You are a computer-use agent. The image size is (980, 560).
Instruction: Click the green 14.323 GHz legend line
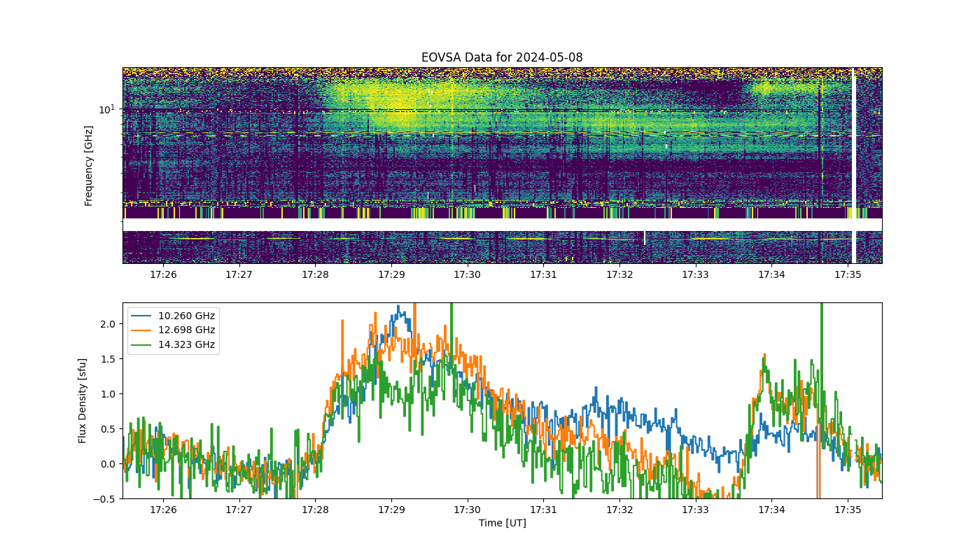click(142, 344)
